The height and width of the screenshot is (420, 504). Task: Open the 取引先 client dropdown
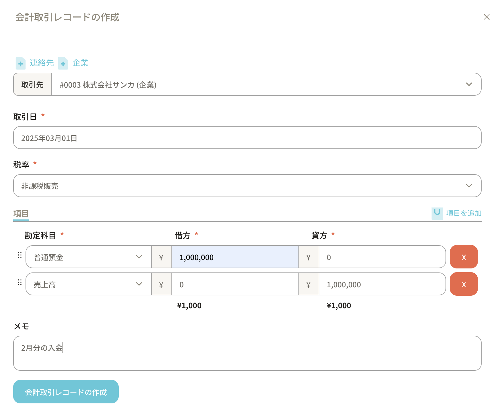[266, 85]
